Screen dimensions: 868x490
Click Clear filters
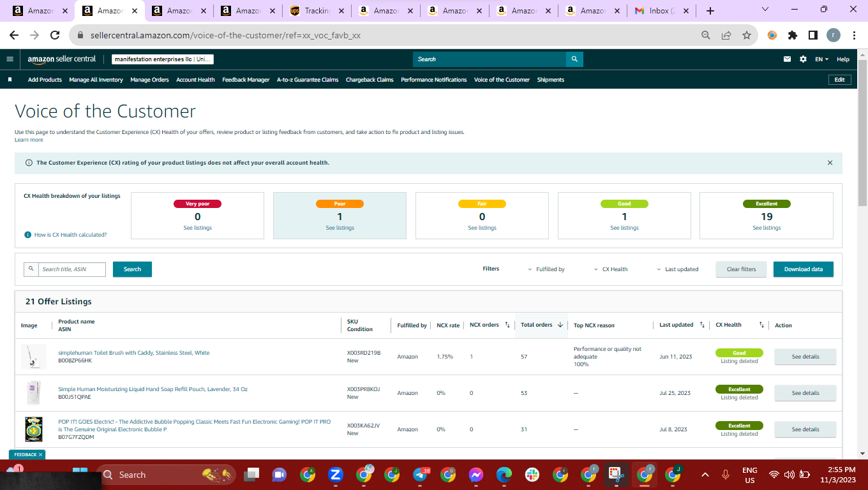click(x=741, y=269)
